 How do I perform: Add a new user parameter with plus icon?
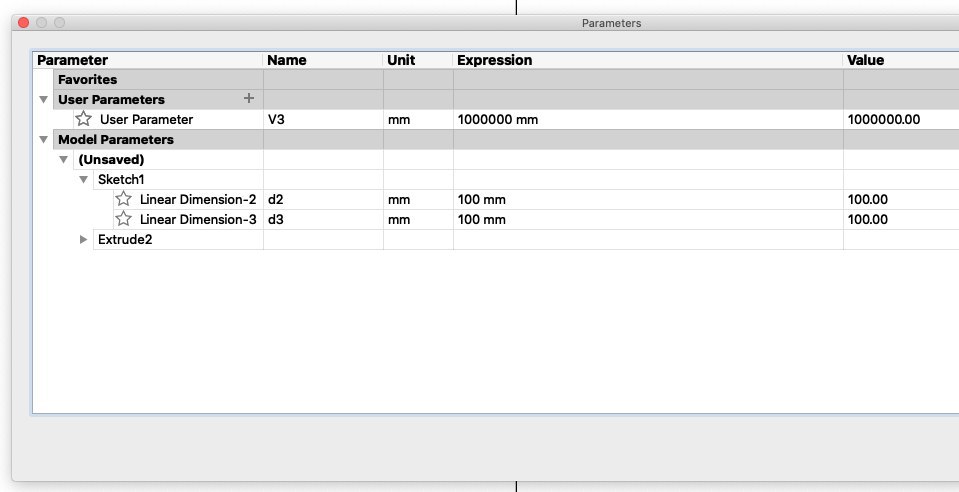tap(248, 99)
